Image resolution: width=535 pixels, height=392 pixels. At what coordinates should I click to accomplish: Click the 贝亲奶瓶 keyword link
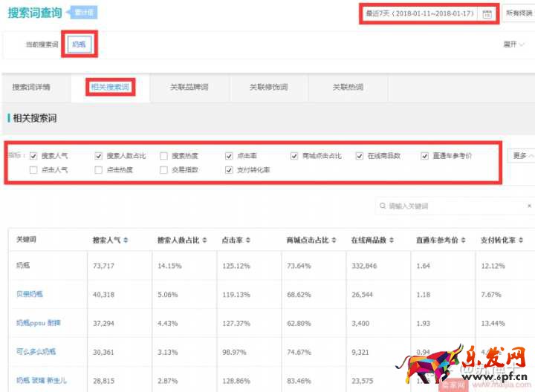[x=30, y=293]
